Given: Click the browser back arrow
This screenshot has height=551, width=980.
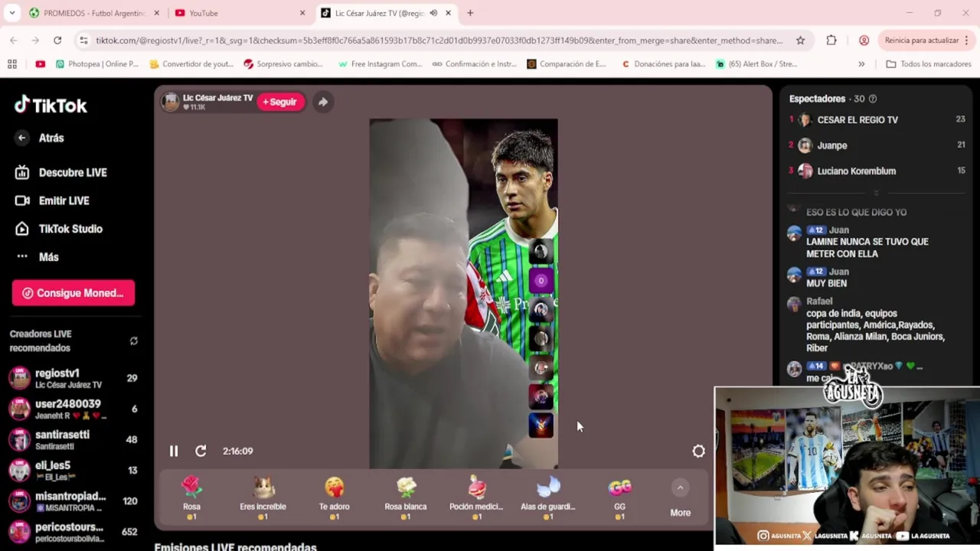Looking at the screenshot, I should click(14, 41).
